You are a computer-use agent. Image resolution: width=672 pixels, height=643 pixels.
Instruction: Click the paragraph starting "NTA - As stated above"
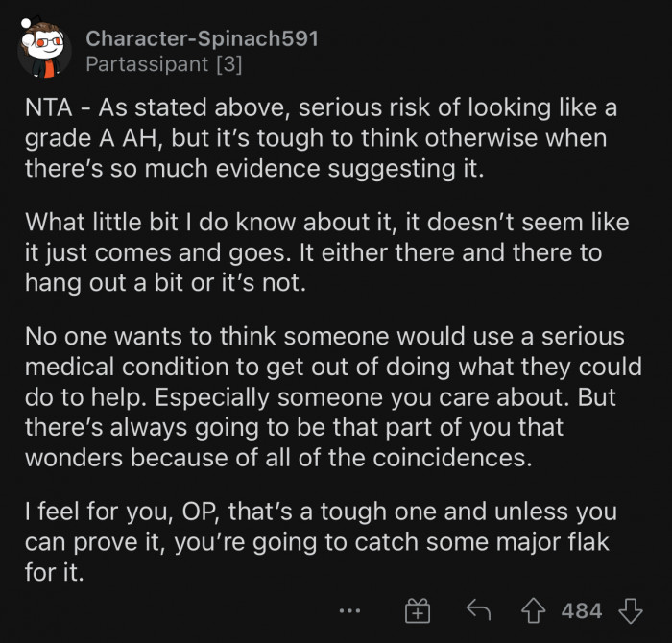317,137
